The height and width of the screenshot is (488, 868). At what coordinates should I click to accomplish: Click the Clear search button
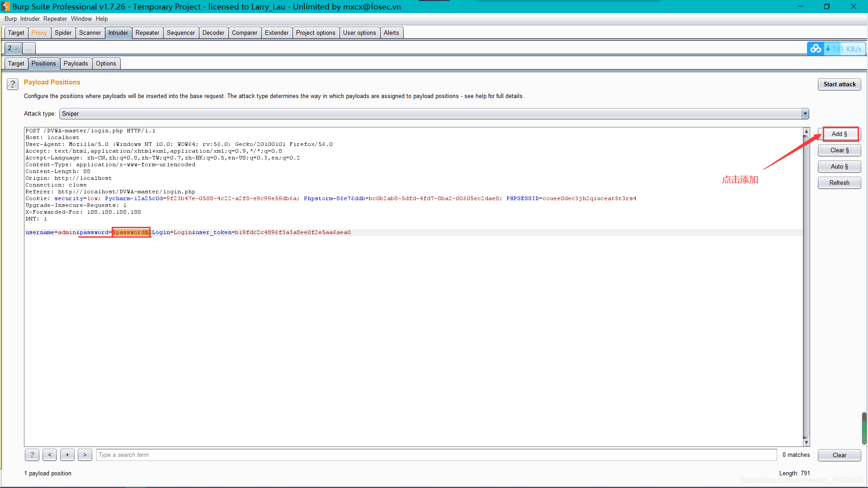[x=840, y=455]
